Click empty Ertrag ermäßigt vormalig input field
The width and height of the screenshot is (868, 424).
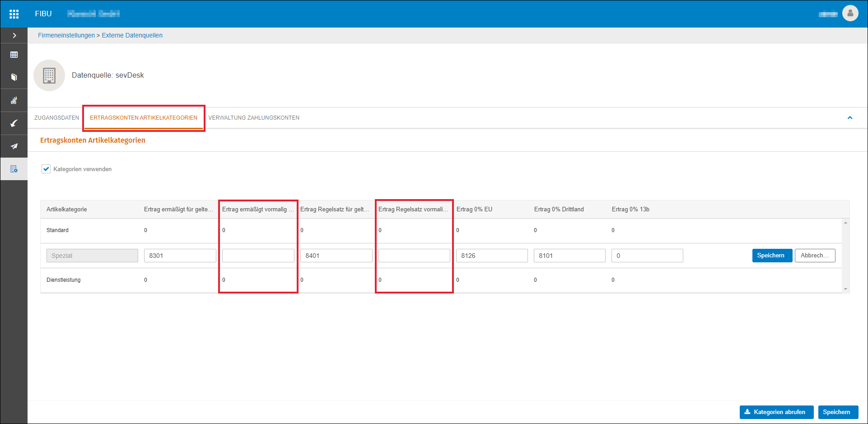[258, 256]
